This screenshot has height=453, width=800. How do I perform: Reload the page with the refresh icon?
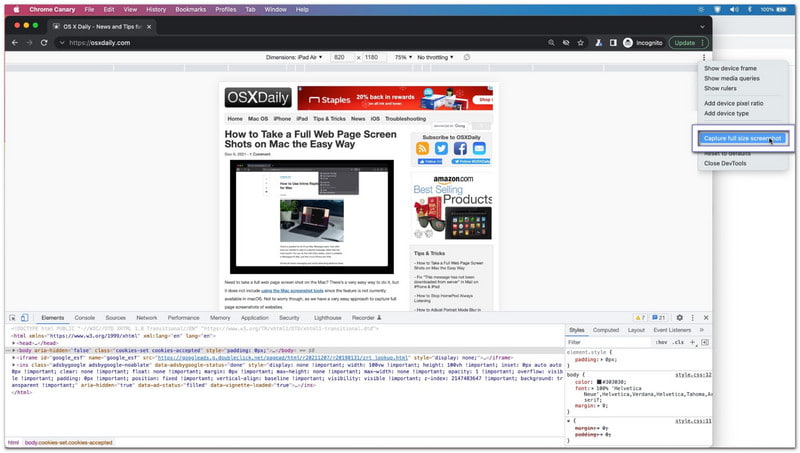point(44,43)
